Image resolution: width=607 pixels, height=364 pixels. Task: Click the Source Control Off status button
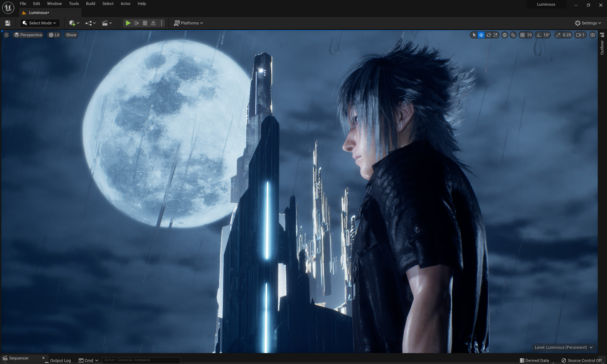click(x=581, y=360)
